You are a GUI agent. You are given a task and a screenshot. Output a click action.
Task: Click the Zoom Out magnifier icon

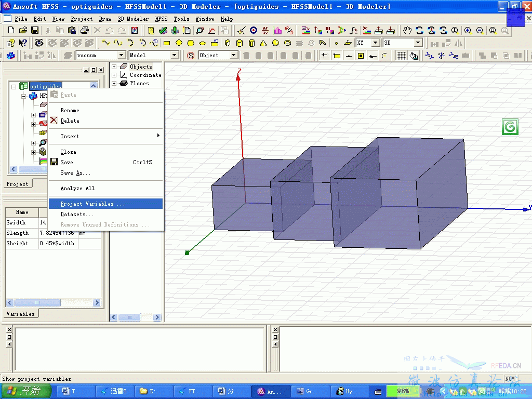tap(480, 31)
